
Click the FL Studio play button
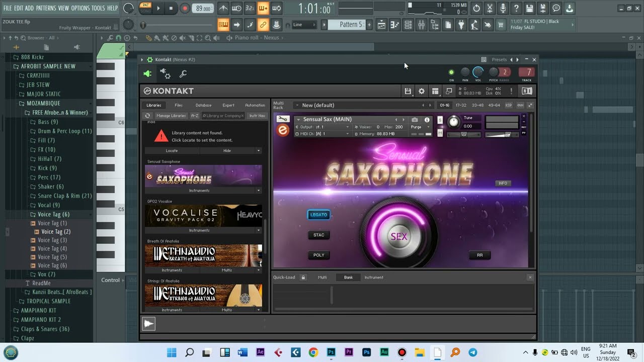point(158,8)
